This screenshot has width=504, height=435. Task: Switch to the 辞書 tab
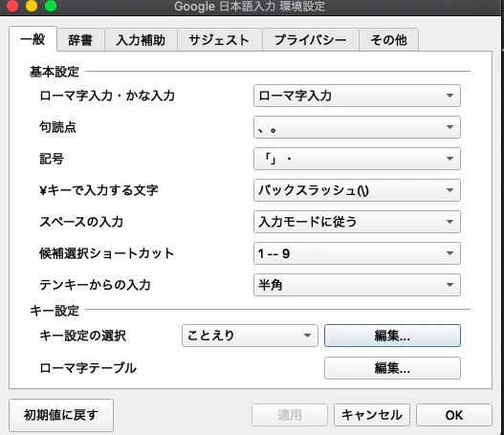point(80,40)
